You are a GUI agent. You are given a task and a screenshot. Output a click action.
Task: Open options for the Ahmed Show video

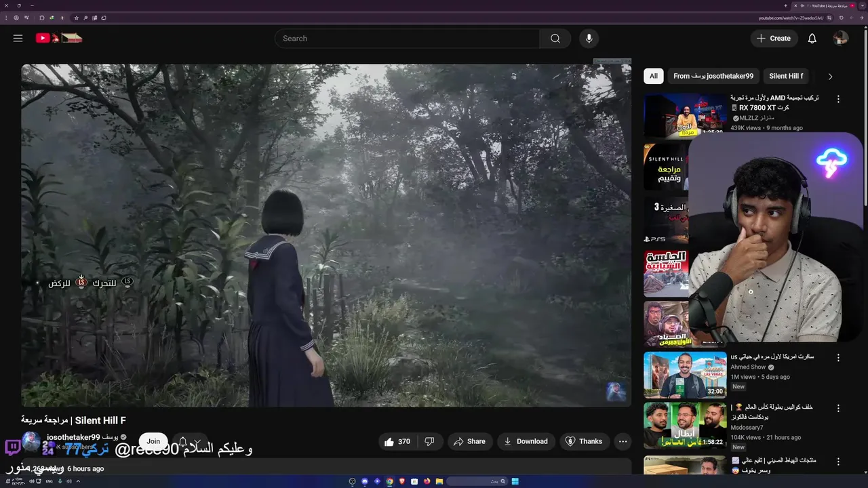click(x=838, y=358)
